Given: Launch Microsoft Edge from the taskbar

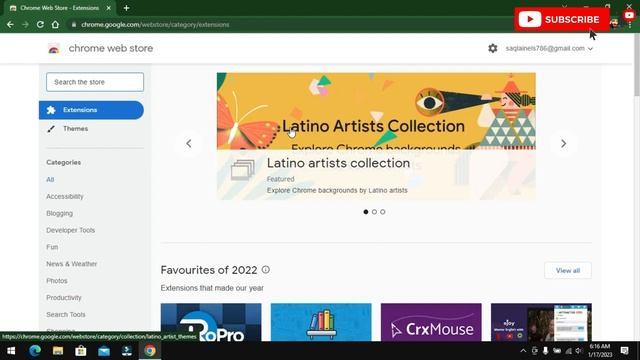Looking at the screenshot, I should [35, 351].
